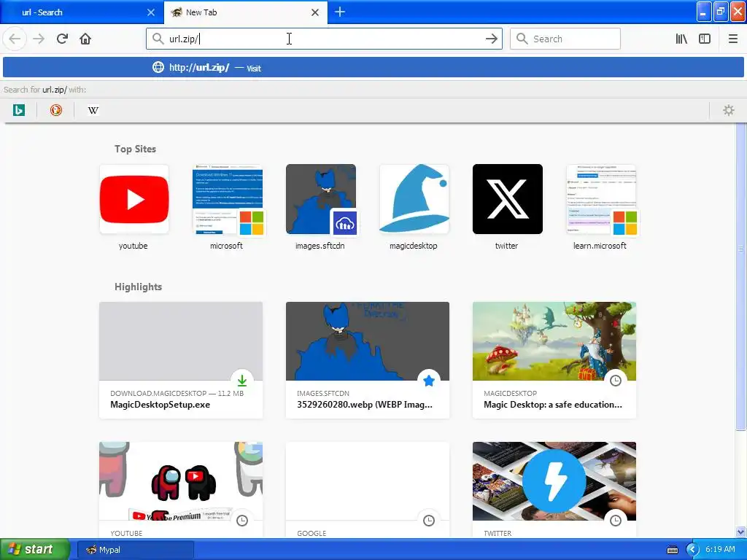Click the blue bookmark star badge
Image resolution: width=747 pixels, height=560 pixels.
[x=429, y=381]
